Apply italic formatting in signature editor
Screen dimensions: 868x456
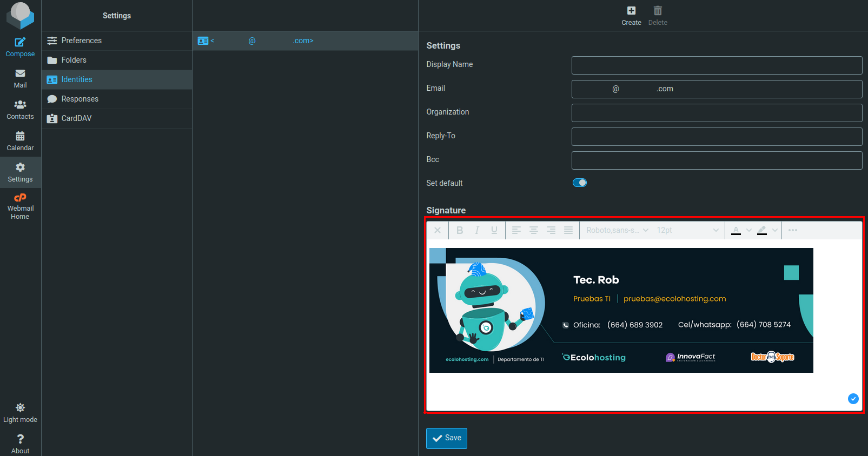[x=477, y=230]
